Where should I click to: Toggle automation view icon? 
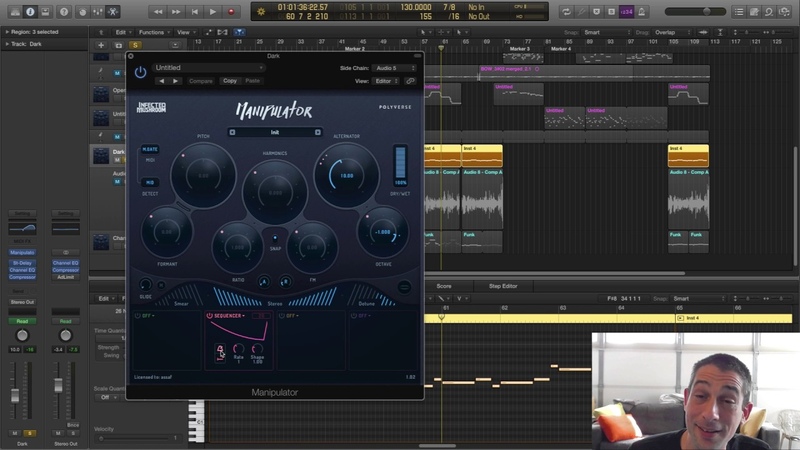click(x=208, y=32)
